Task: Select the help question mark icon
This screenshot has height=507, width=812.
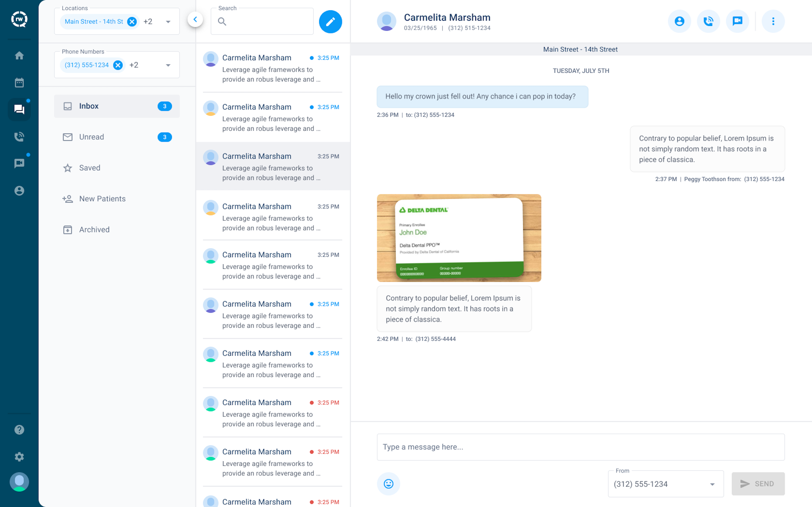Action: 19,430
